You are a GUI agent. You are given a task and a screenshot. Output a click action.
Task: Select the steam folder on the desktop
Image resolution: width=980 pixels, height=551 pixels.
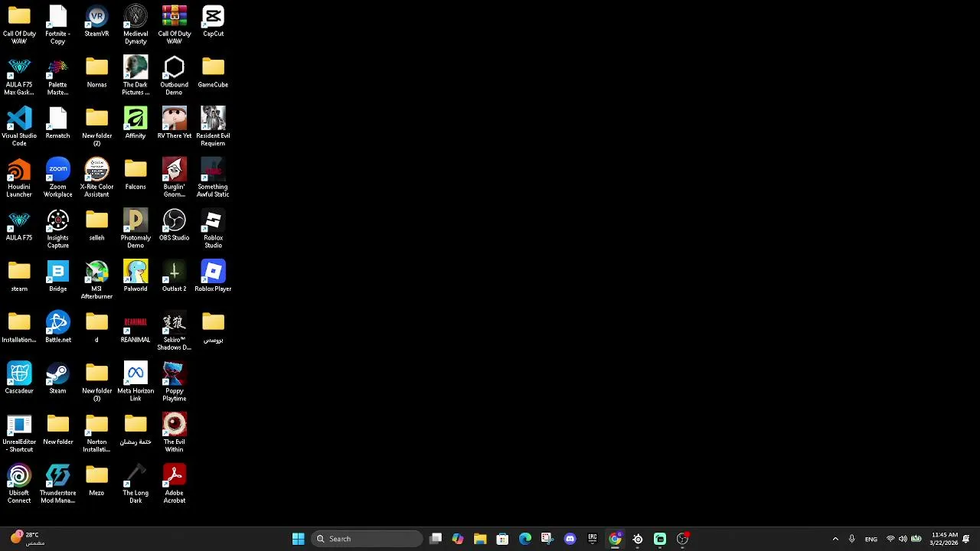19,277
